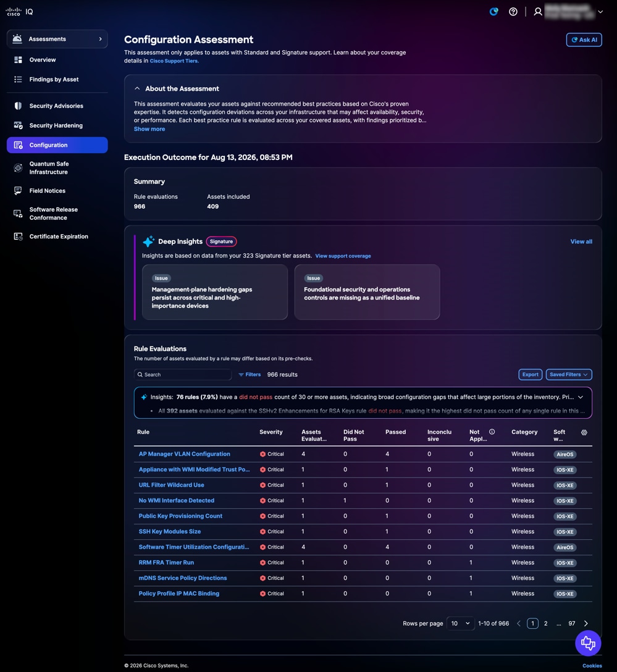Open the Filters control

[250, 374]
